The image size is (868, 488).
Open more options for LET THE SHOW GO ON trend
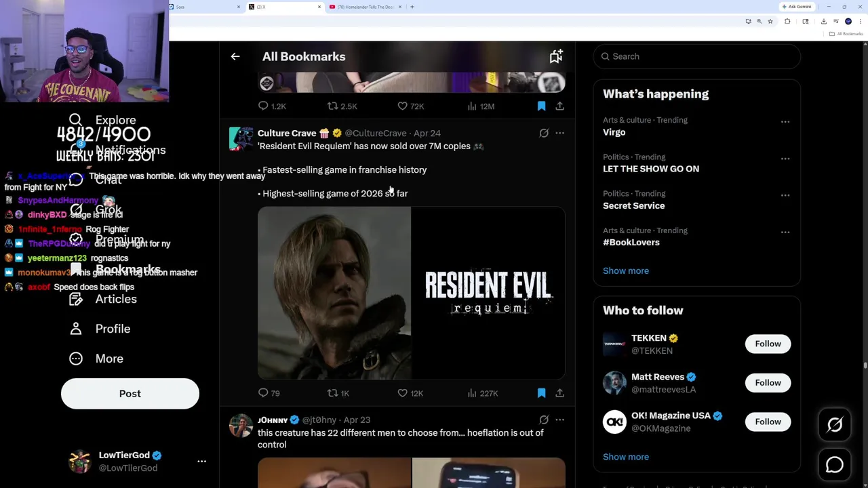[x=785, y=159]
